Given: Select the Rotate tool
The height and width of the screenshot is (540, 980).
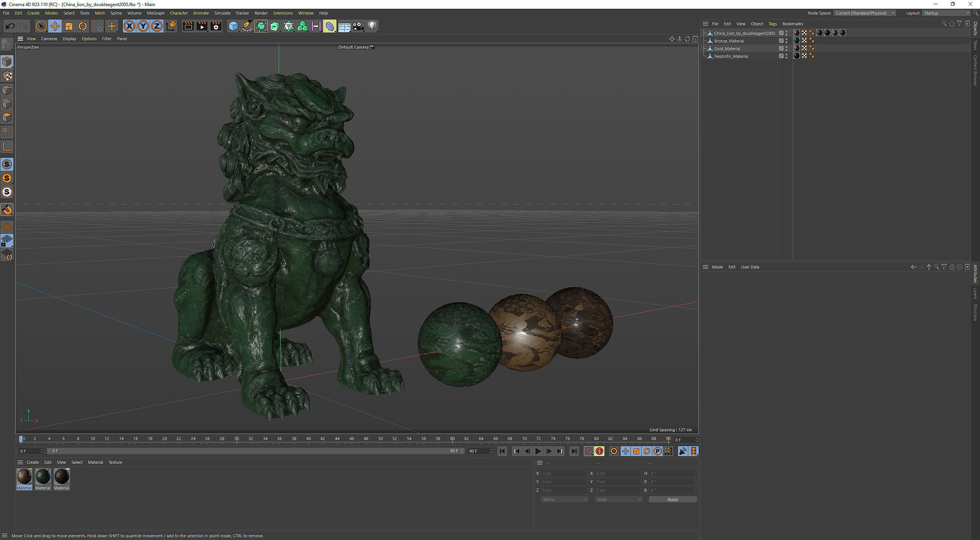Looking at the screenshot, I should [x=83, y=26].
